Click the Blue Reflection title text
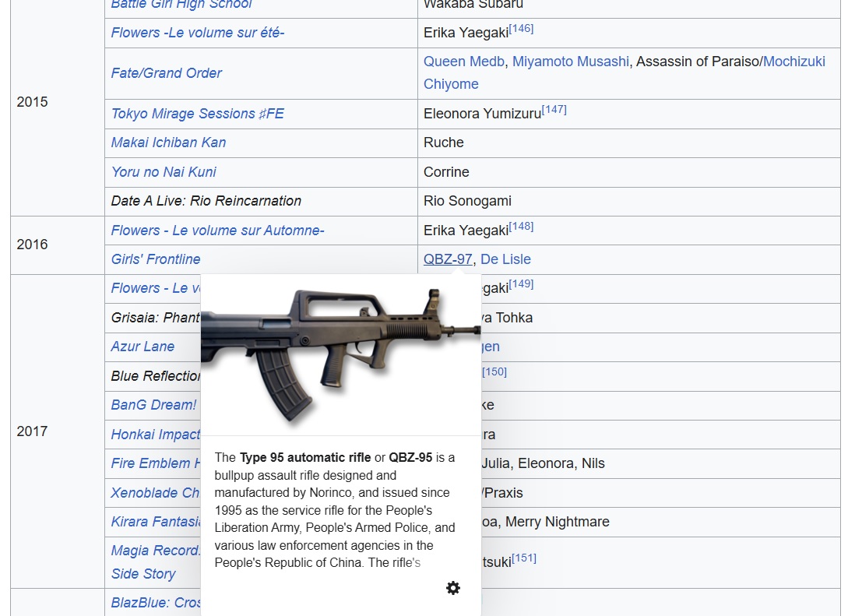848x616 pixels. (156, 376)
